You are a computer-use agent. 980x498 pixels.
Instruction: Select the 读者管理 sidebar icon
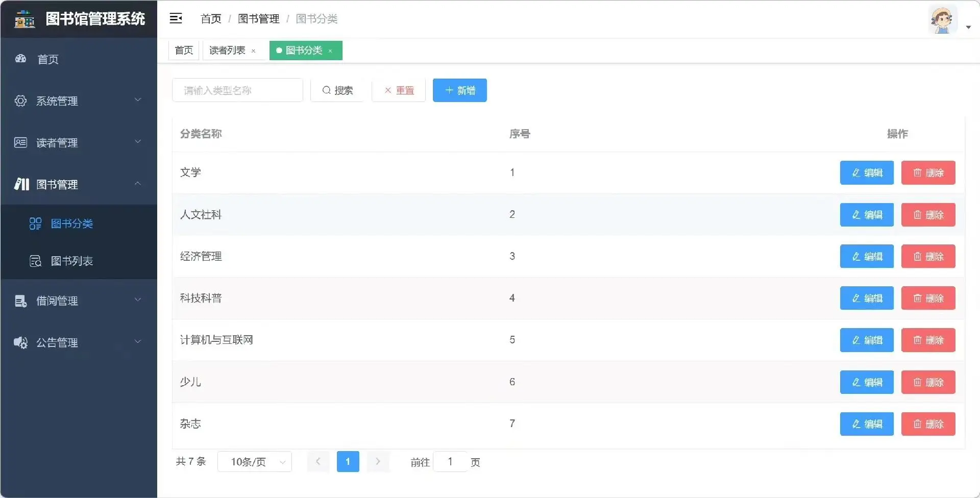[20, 142]
